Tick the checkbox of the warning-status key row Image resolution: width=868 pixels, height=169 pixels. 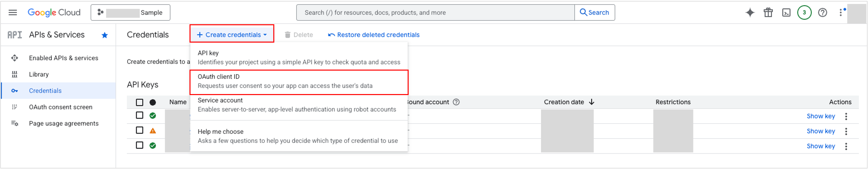point(139,130)
